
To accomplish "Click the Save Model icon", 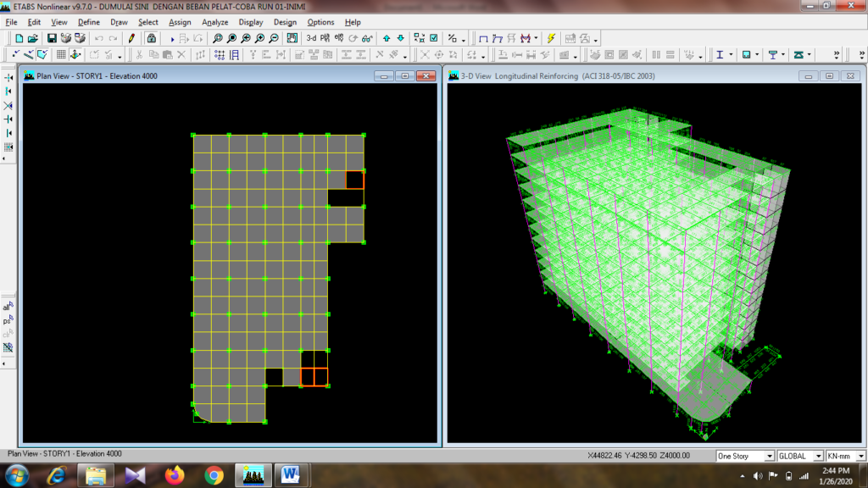I will pos(52,38).
